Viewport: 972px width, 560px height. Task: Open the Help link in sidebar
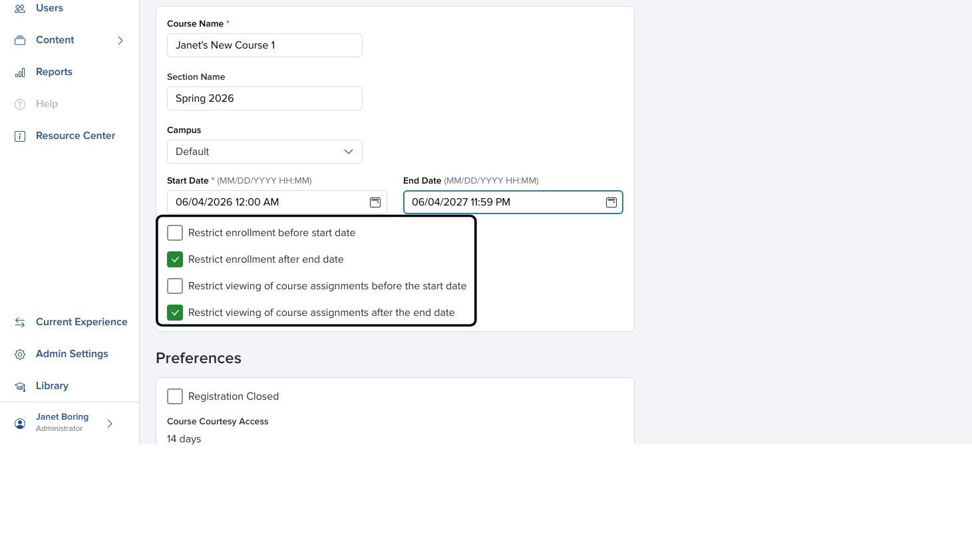click(x=47, y=104)
